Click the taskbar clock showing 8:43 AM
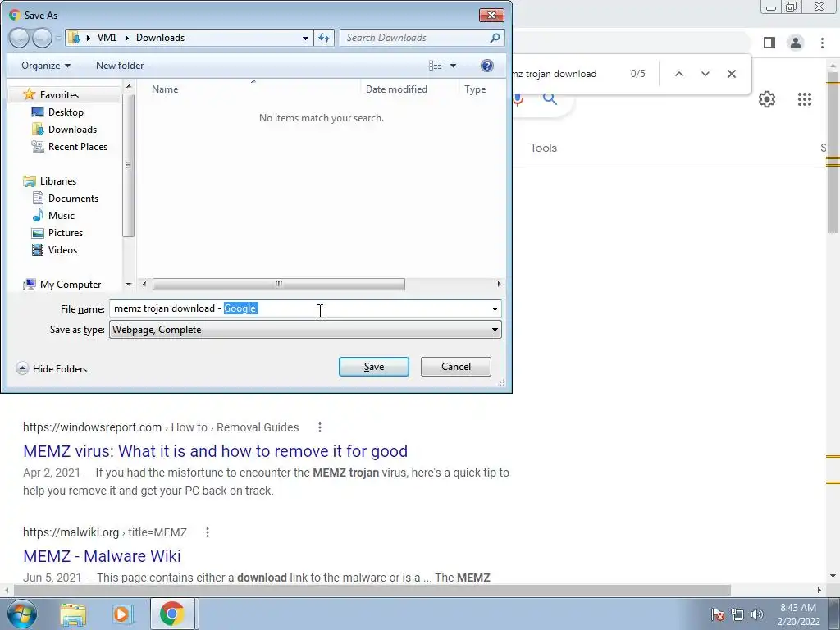 (798, 614)
